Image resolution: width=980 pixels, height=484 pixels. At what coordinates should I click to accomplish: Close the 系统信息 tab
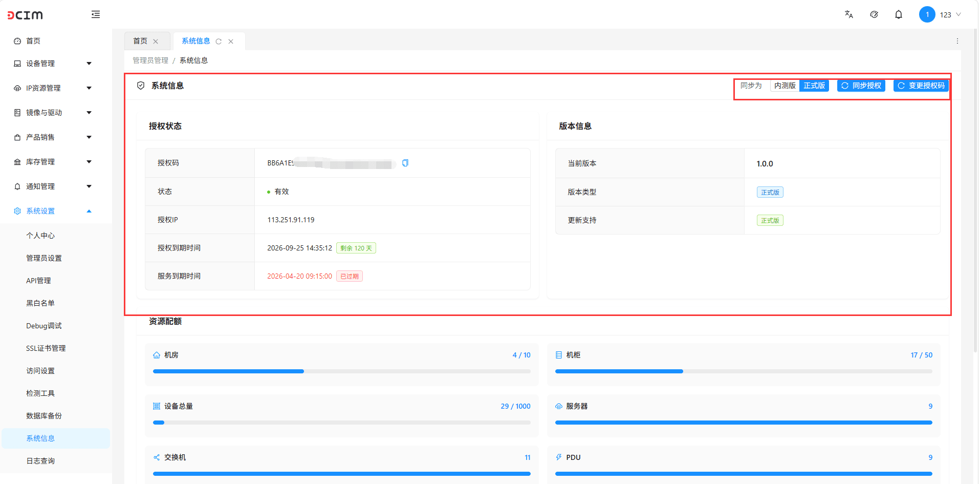pyautogui.click(x=231, y=41)
